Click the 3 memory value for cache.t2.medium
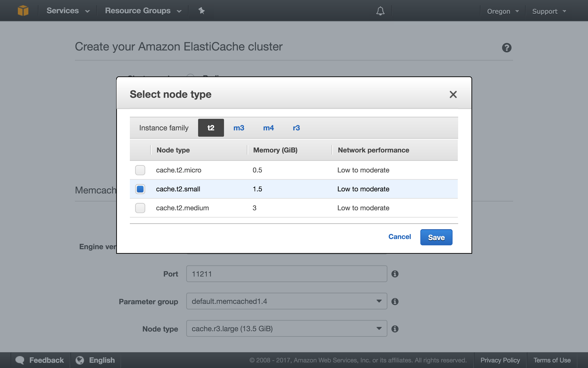Image resolution: width=588 pixels, height=368 pixels. point(254,208)
